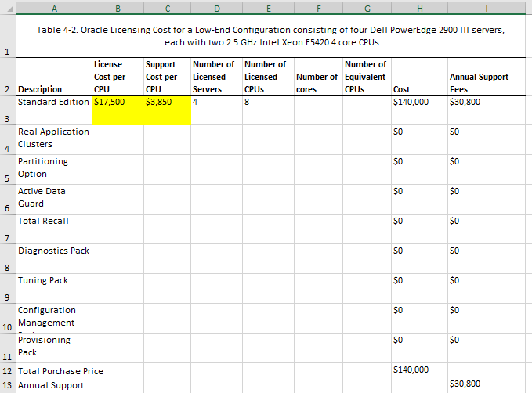Select Number of cores header cell
Viewport: 532px width, 393px height.
pyautogui.click(x=318, y=76)
